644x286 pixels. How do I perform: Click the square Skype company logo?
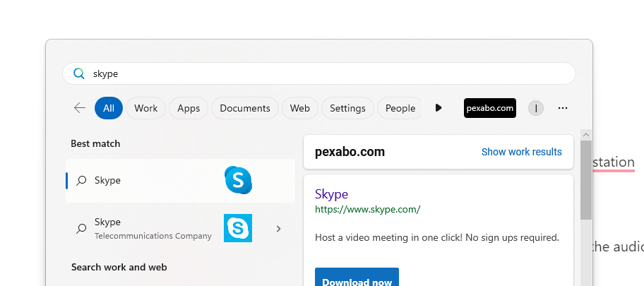[x=238, y=228]
